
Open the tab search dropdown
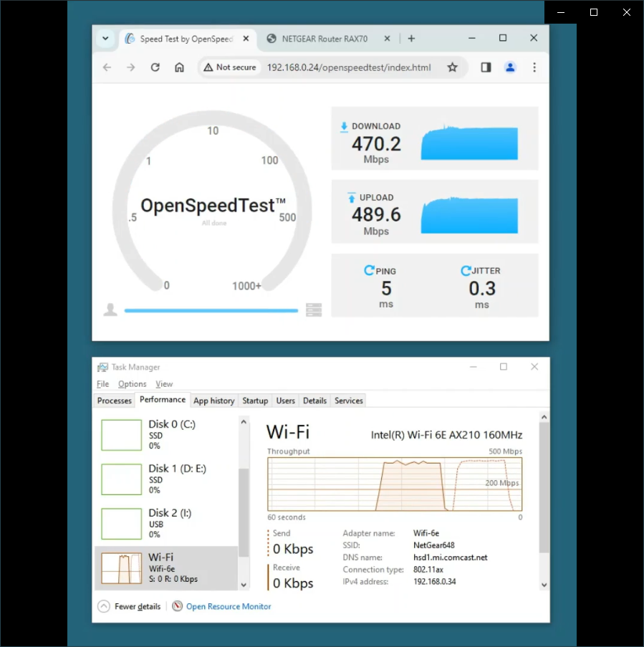tap(105, 39)
